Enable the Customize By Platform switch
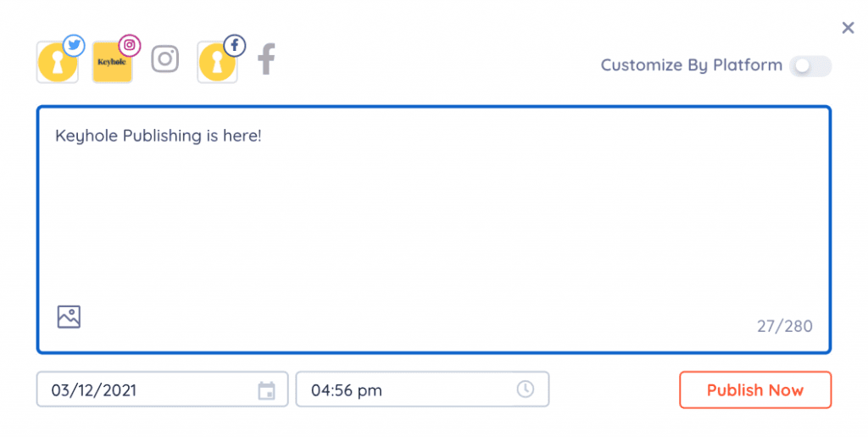The image size is (868, 437). (810, 66)
